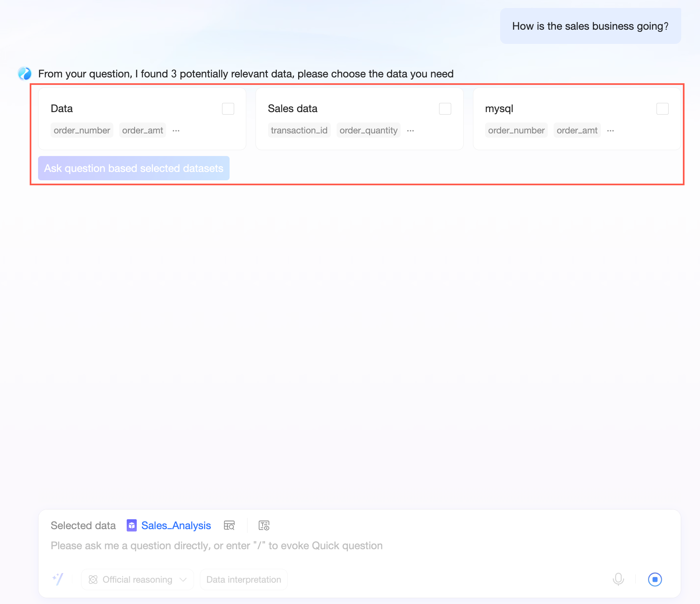Click Ask question based selected datasets
This screenshot has height=604, width=700.
point(134,168)
